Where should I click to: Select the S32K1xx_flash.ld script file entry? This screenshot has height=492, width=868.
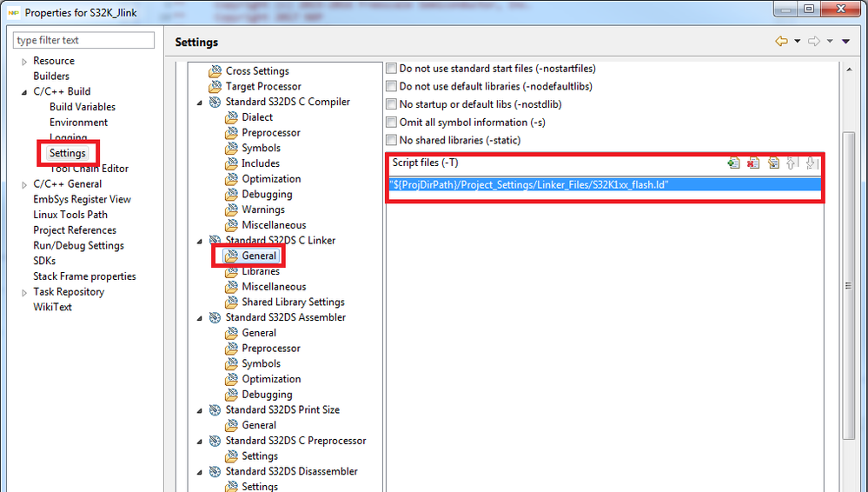coord(604,185)
